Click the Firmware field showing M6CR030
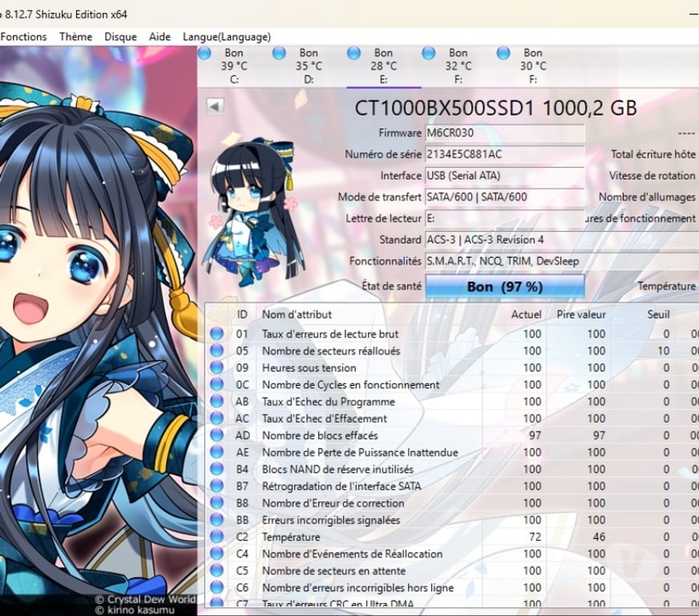 504,133
